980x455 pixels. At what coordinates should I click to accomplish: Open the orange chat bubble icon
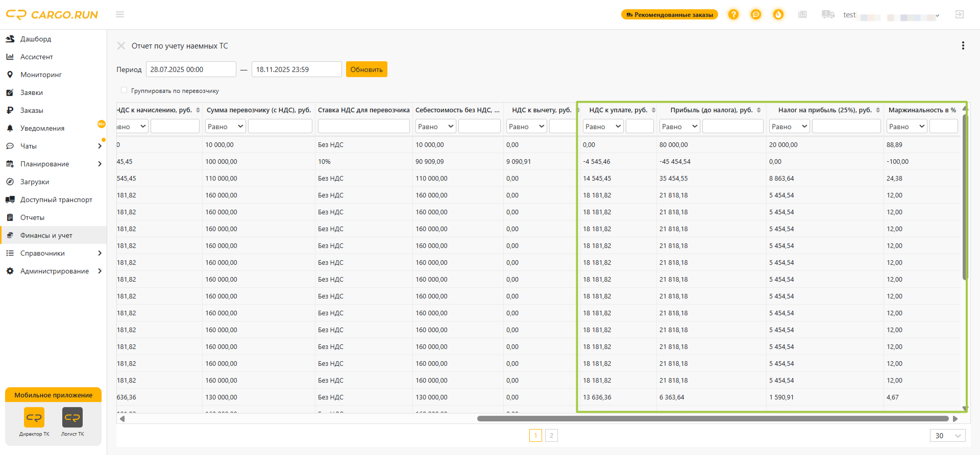(756, 14)
